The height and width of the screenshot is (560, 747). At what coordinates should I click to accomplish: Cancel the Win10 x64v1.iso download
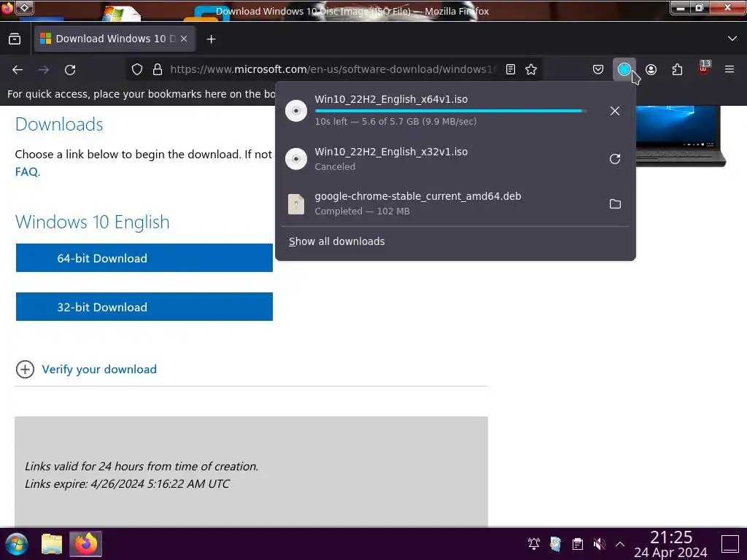614,111
